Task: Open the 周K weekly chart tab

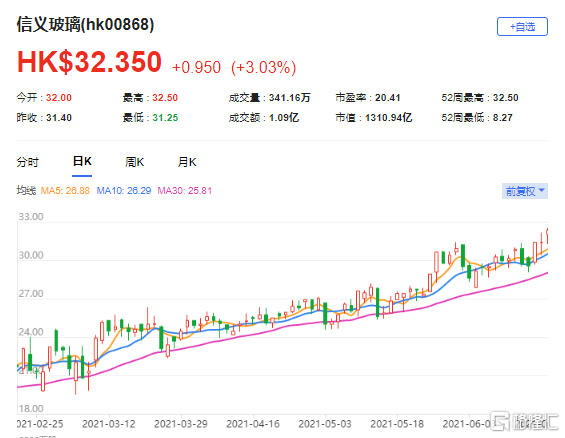Action: coord(134,162)
